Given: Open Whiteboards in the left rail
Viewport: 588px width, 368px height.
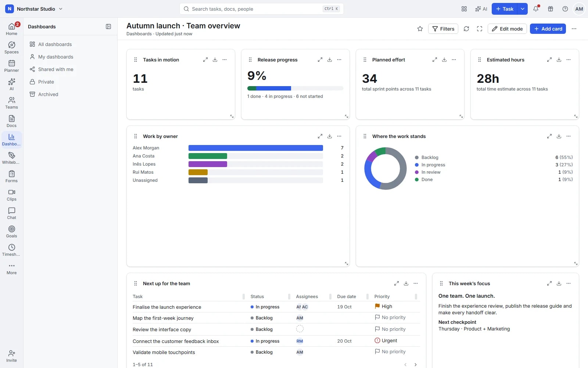Looking at the screenshot, I should [11, 158].
